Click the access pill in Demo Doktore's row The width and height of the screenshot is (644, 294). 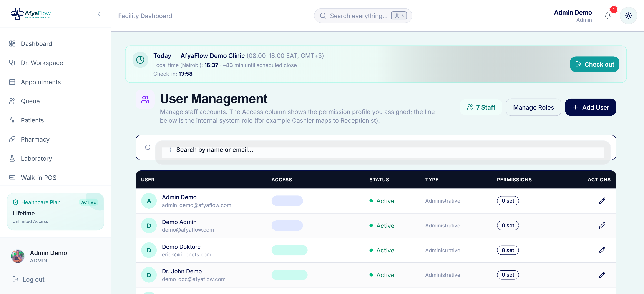pyautogui.click(x=289, y=250)
